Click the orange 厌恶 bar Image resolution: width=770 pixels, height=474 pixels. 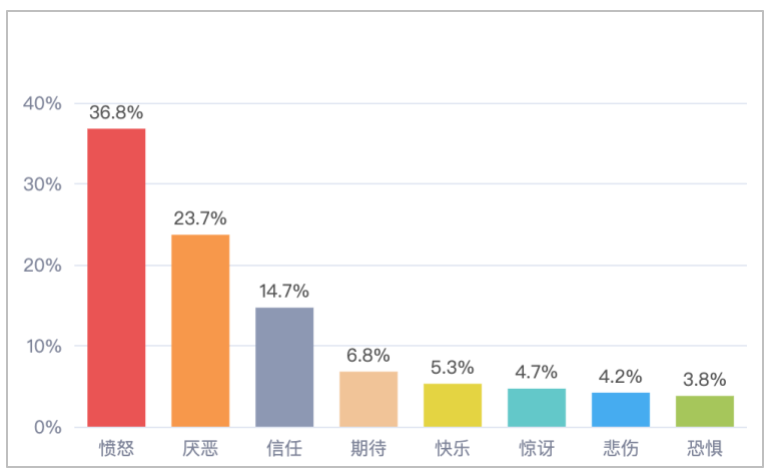(200, 331)
